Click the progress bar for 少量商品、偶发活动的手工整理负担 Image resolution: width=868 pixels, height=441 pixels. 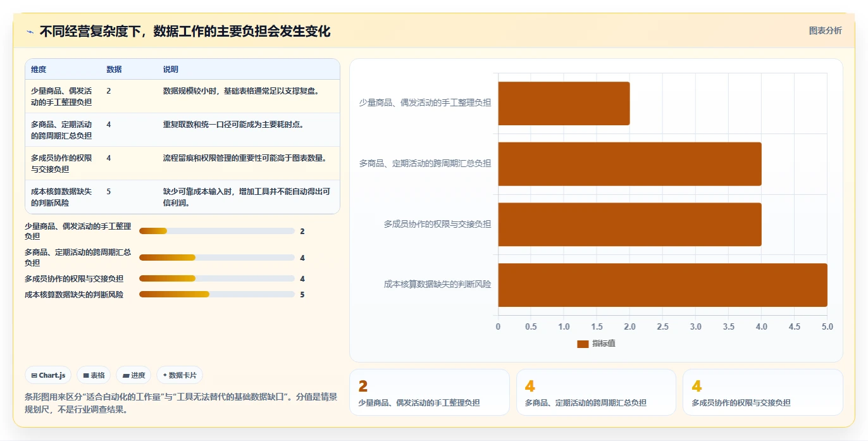[217, 232]
